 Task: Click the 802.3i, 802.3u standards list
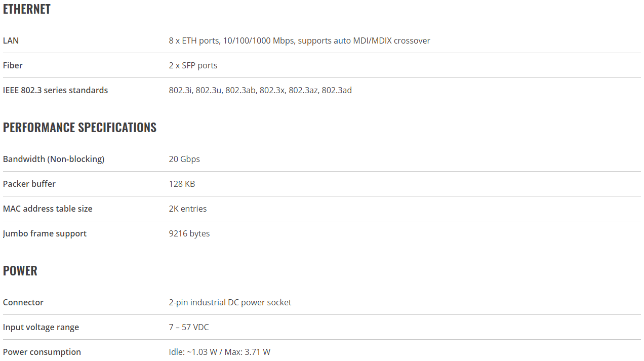260,90
